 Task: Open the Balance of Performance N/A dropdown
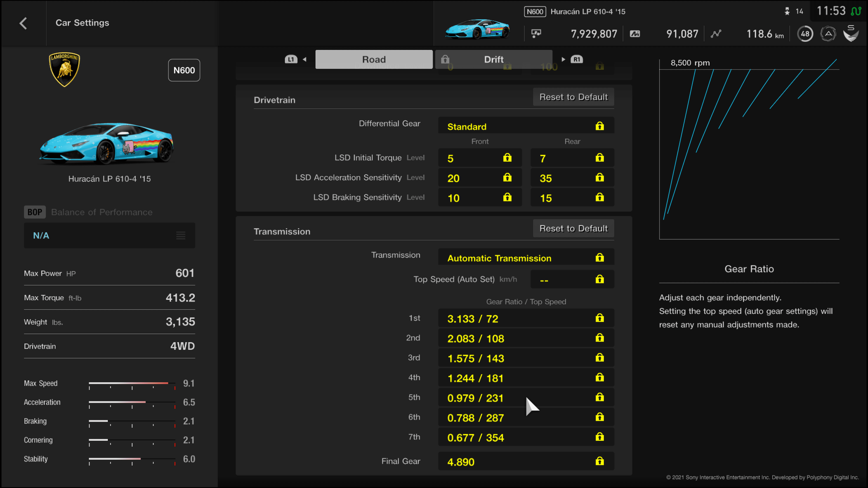109,235
